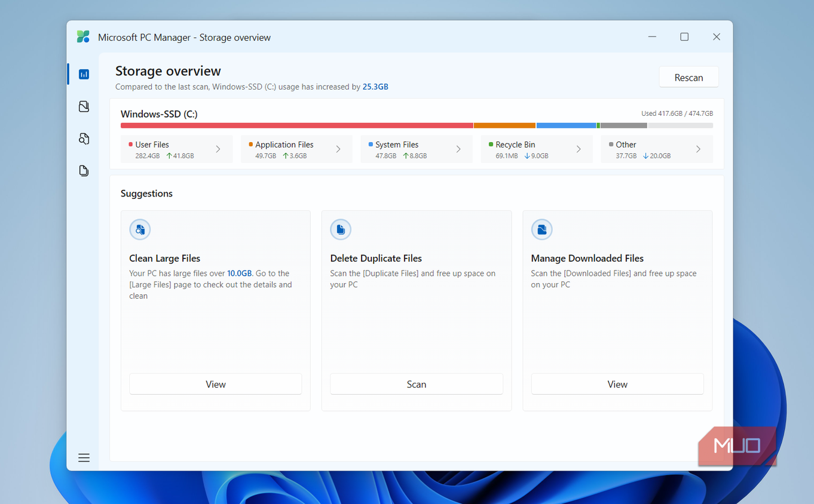The width and height of the screenshot is (814, 504).
Task: Open the Storage overview sidebar icon
Action: (x=84, y=75)
